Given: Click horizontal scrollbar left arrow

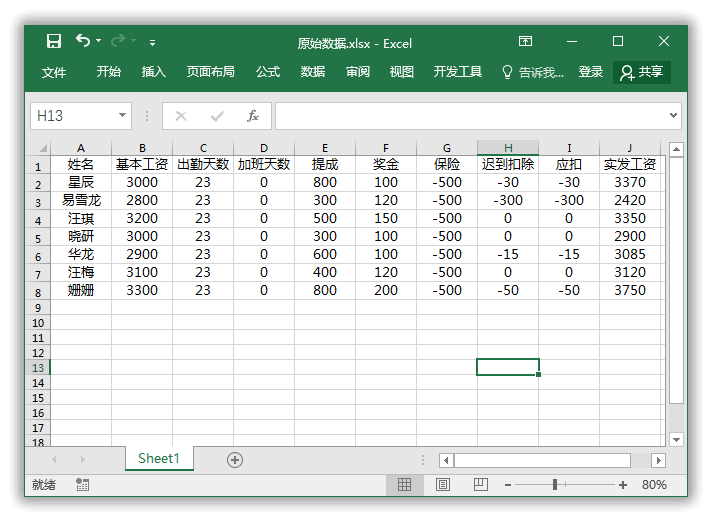Looking at the screenshot, I should [x=446, y=460].
